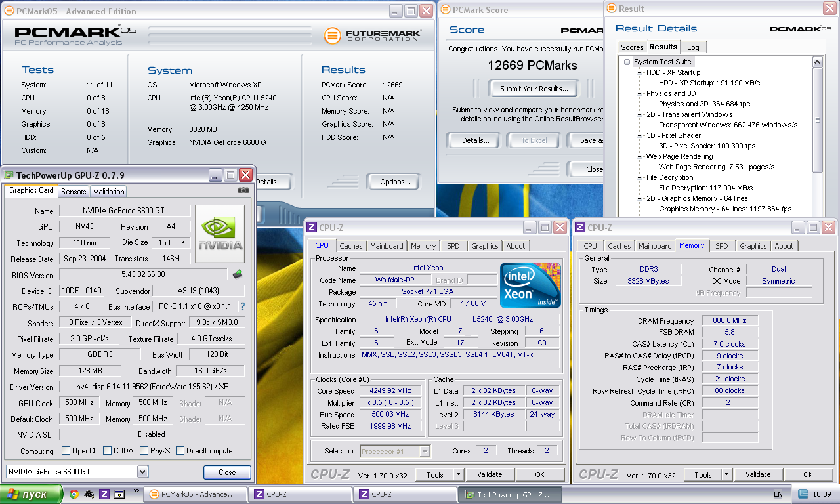
Task: Open Chrome from the quick launch bar
Action: pos(74,494)
